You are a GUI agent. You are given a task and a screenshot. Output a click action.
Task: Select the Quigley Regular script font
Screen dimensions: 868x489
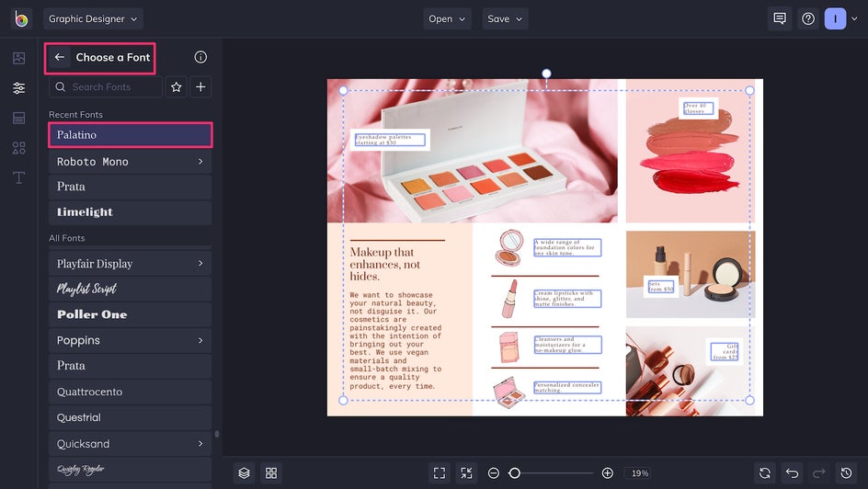click(130, 470)
